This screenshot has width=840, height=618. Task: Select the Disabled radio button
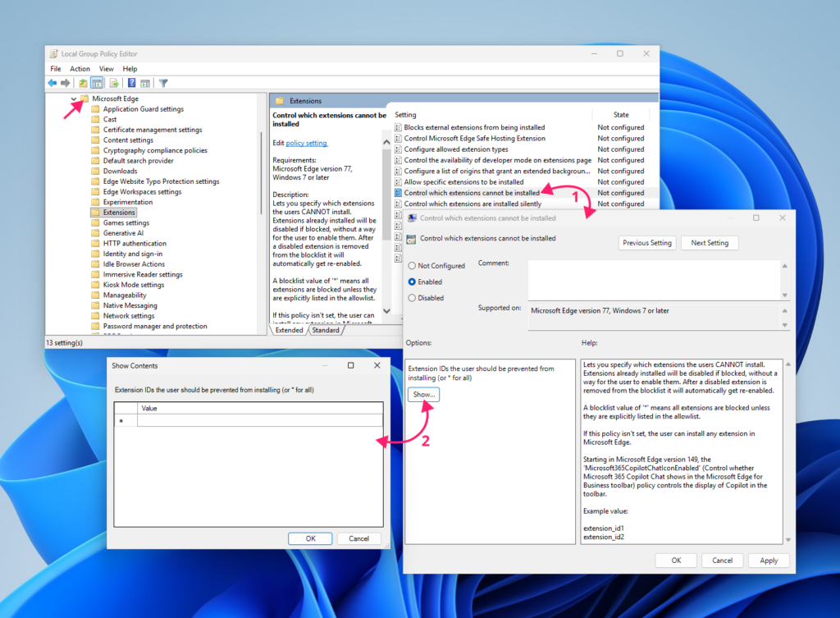click(412, 298)
